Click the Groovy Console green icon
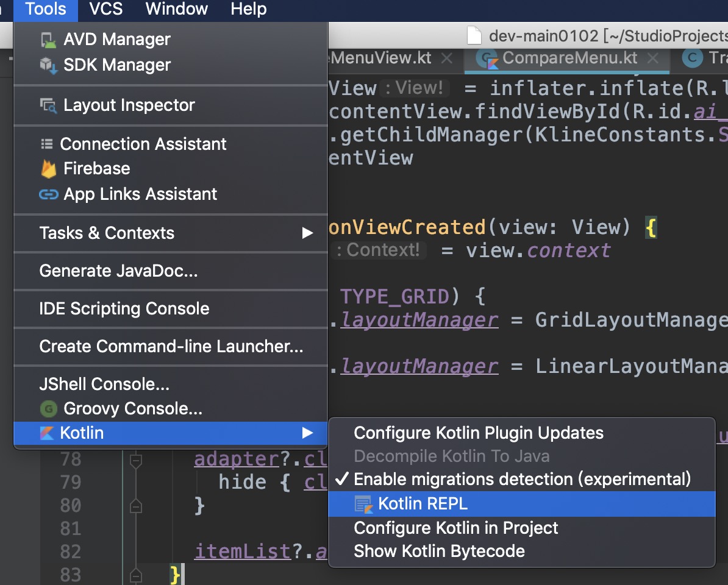The height and width of the screenshot is (585, 728). coord(48,409)
